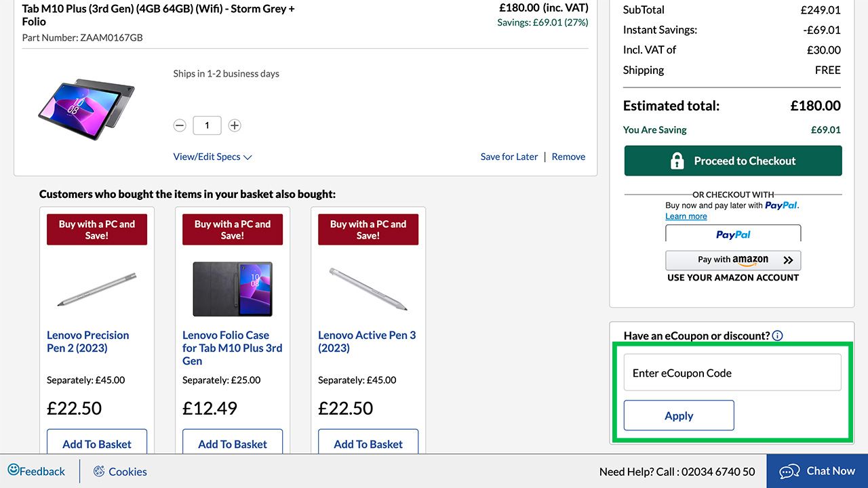Click Save for Later link

tap(509, 157)
